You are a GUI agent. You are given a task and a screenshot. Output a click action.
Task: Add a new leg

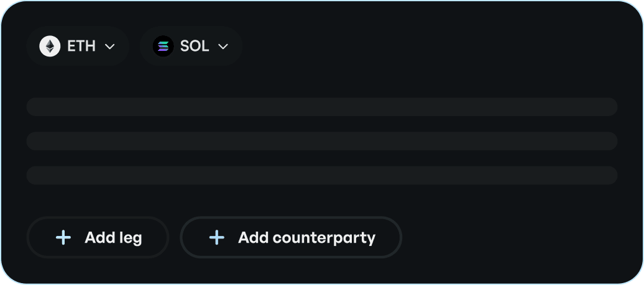coord(98,237)
